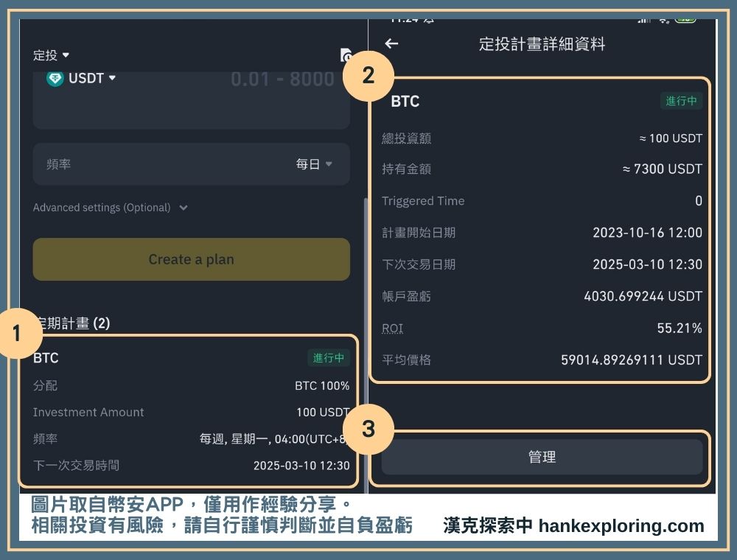This screenshot has height=560, width=737.
Task: Click 總投資額 value ≈ 100 USDT
Action: [x=671, y=138]
